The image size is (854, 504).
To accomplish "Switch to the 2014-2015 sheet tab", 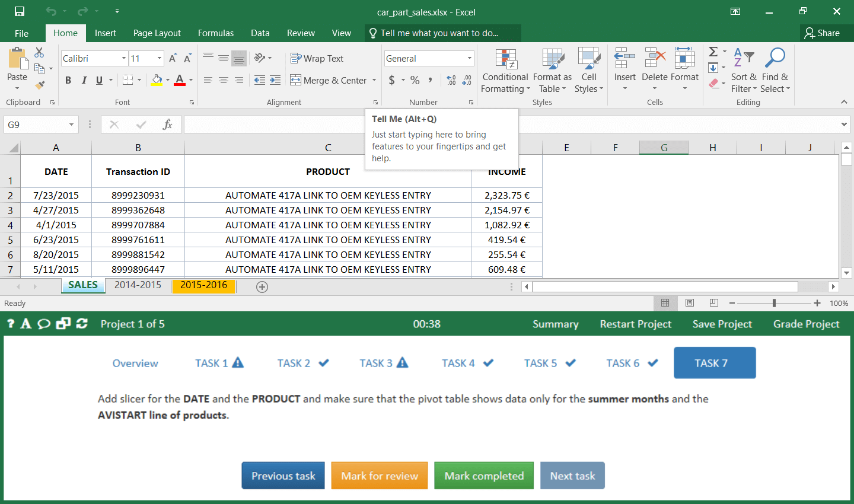I will click(x=138, y=285).
